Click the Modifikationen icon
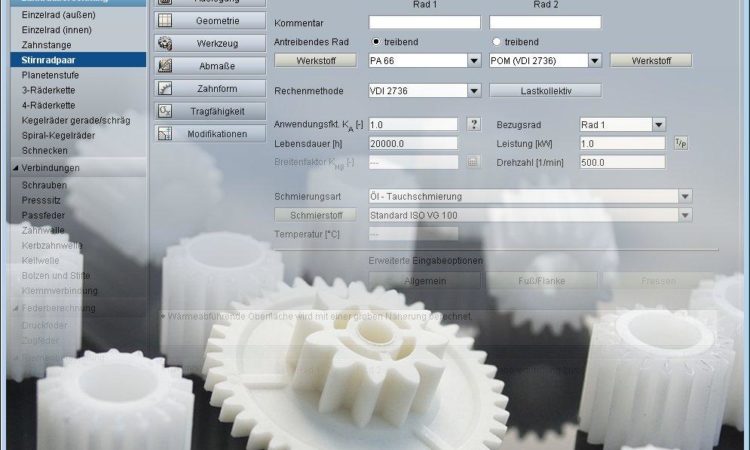 pos(165,133)
